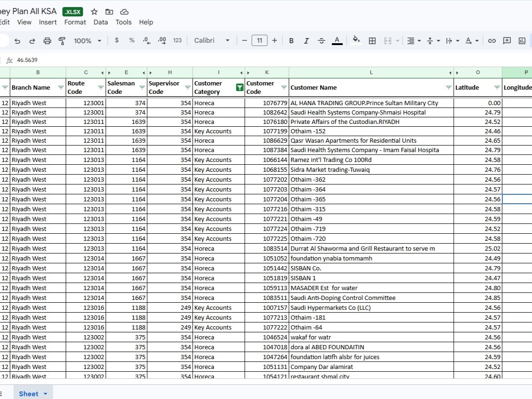Expand hidden columns left of column E
Screen dimensions: 532x399
tap(109, 73)
